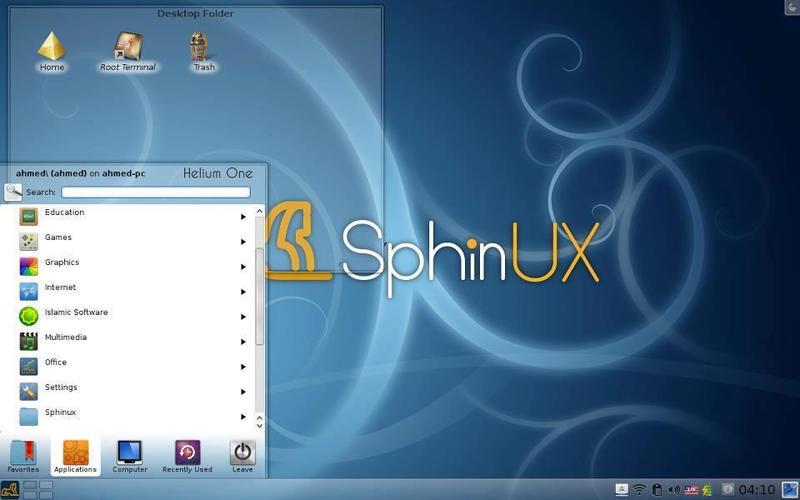Expand the Games submenu arrow
The height and width of the screenshot is (500, 800).
click(243, 242)
